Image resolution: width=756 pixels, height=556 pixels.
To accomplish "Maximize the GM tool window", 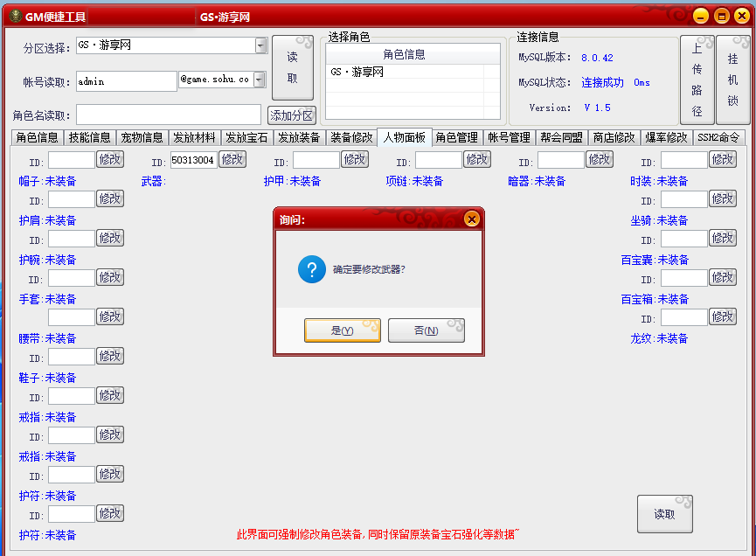I will pos(721,16).
